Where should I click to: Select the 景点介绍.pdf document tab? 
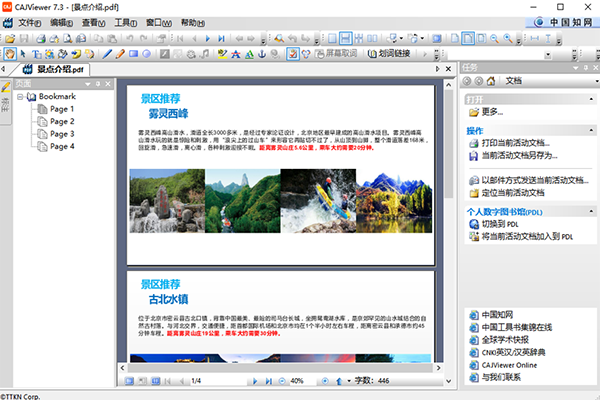click(53, 69)
